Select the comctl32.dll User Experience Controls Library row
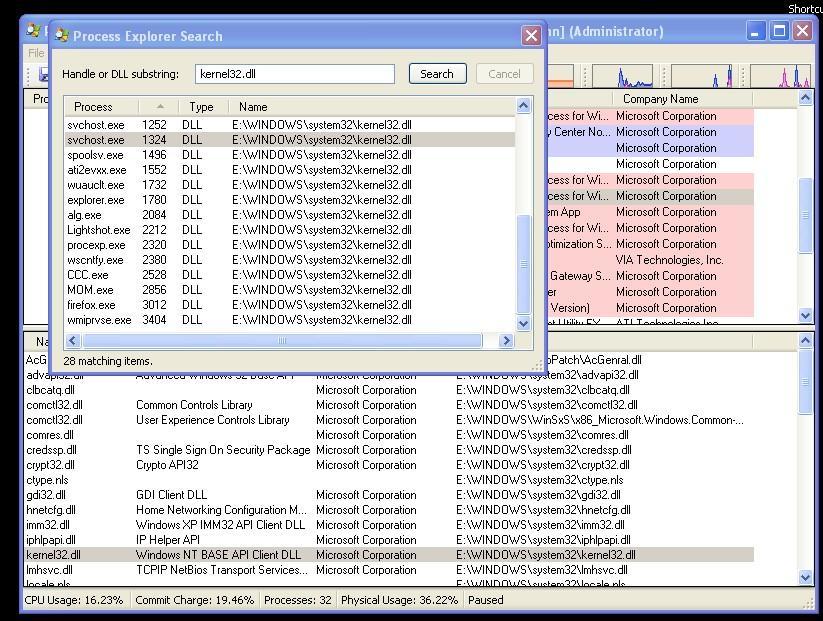The image size is (823, 621). click(x=389, y=420)
